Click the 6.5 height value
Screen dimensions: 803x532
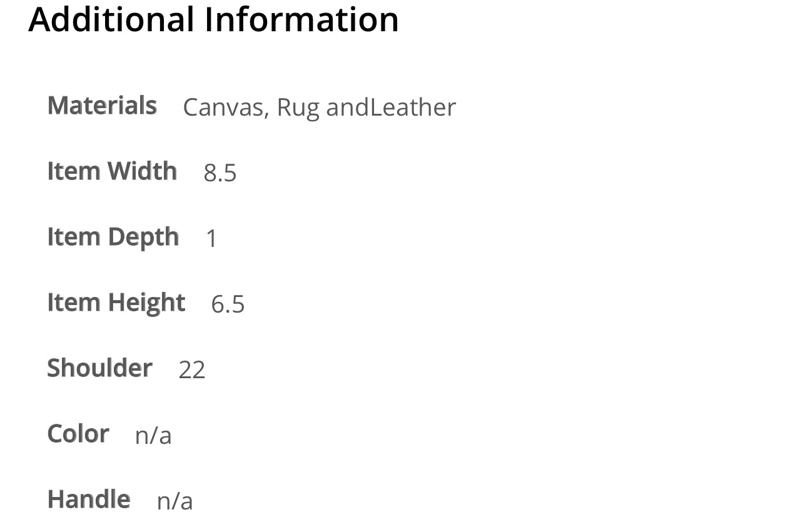228,304
